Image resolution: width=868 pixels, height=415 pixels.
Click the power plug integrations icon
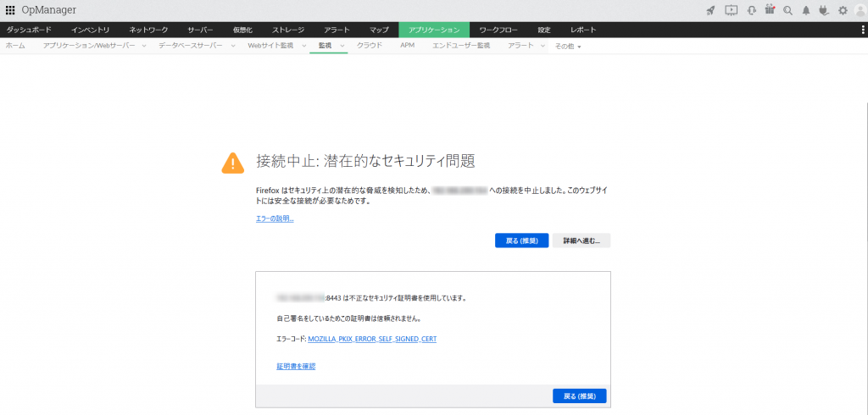click(x=823, y=10)
